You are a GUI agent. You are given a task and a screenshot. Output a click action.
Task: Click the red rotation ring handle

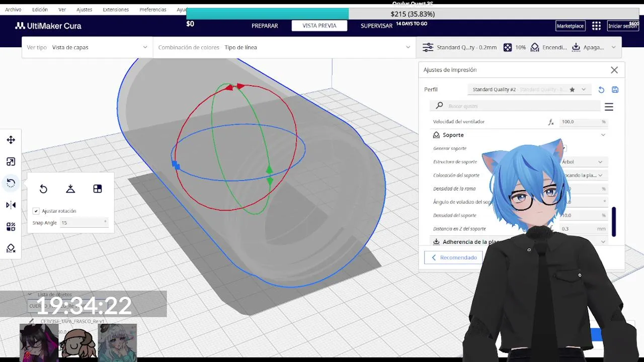pyautogui.click(x=235, y=87)
